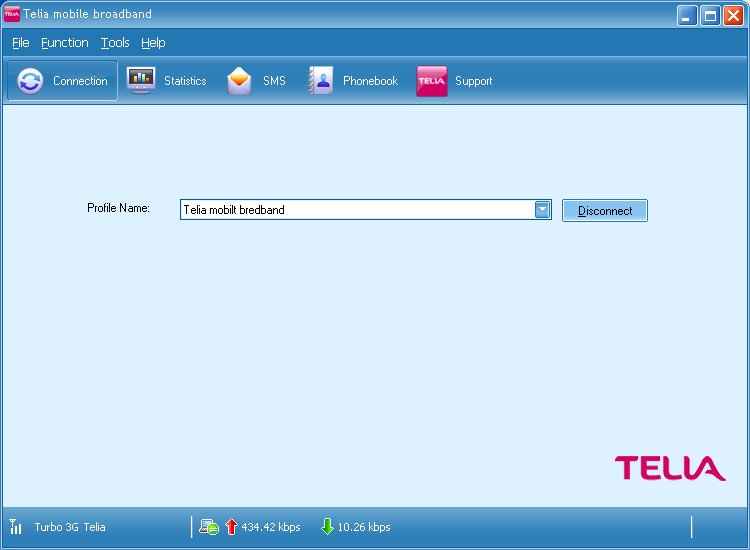Click the 'Turbo 3G Telia' status text
Viewport: 750px width, 550px height.
(x=70, y=527)
